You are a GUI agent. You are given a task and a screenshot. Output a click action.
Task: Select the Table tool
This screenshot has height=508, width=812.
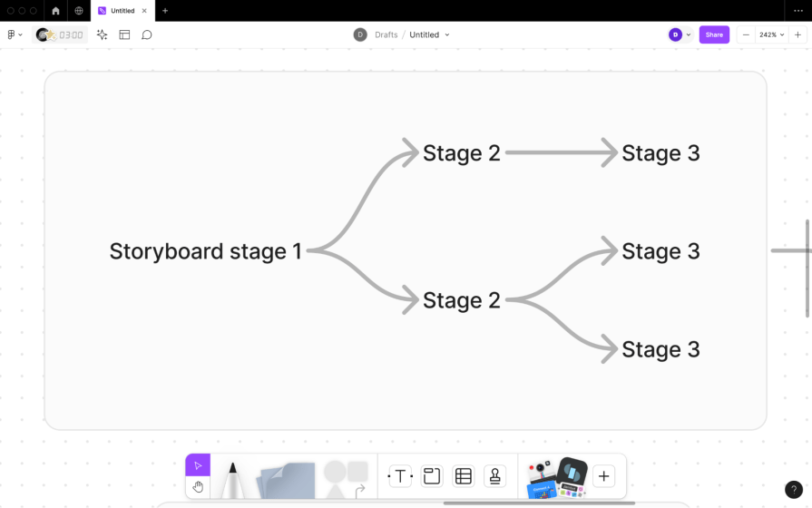(463, 476)
